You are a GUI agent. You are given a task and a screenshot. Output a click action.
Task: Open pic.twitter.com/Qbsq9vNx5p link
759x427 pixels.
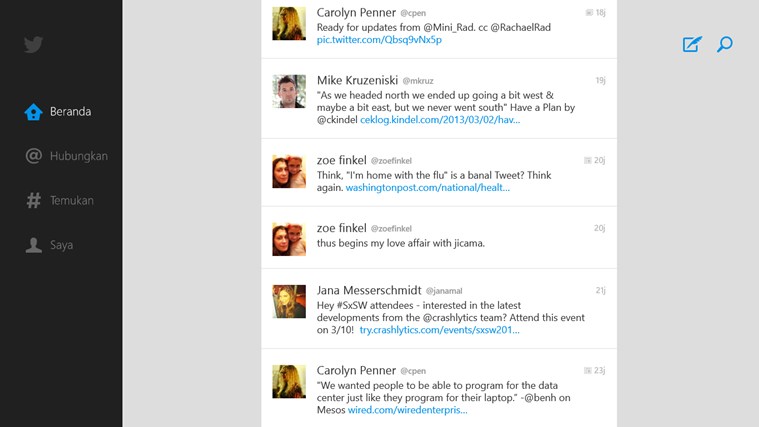pyautogui.click(x=379, y=40)
